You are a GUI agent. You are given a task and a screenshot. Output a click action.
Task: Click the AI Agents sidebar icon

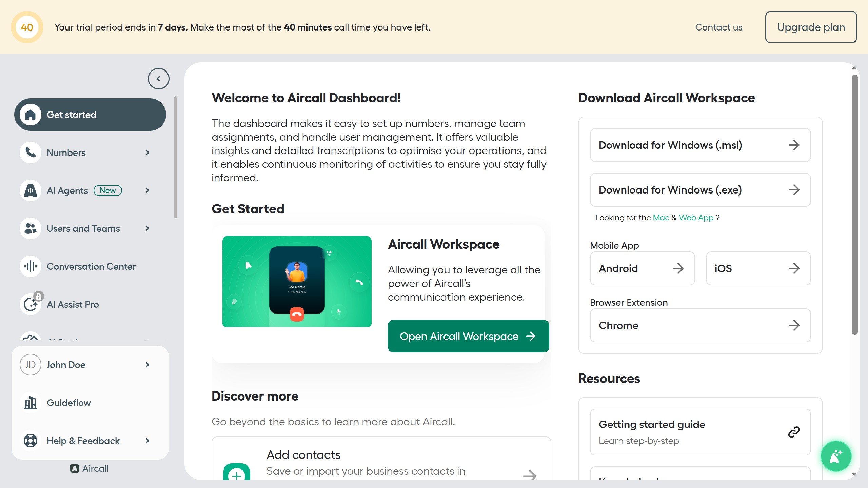(x=31, y=190)
